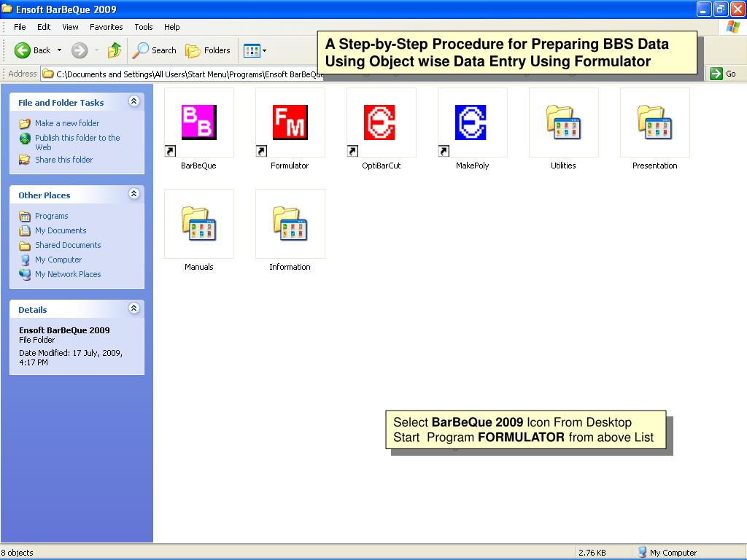Open the Views dropdown arrow
Image resolution: width=747 pixels, height=560 pixels.
tap(264, 50)
